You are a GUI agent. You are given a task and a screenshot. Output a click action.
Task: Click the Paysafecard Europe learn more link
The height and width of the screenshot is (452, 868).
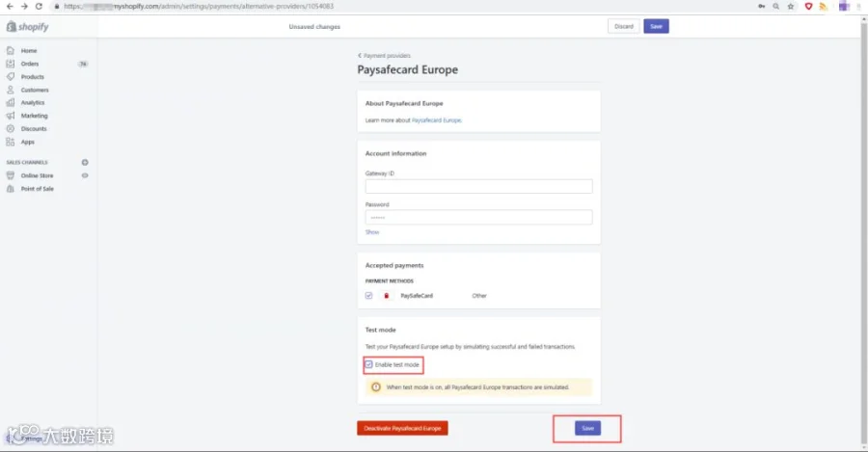(436, 120)
